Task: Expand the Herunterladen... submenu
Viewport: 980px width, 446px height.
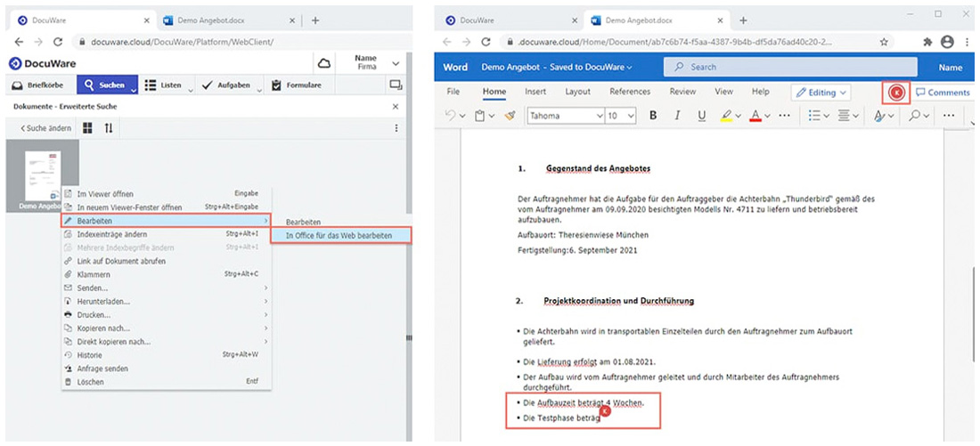Action: (x=166, y=302)
